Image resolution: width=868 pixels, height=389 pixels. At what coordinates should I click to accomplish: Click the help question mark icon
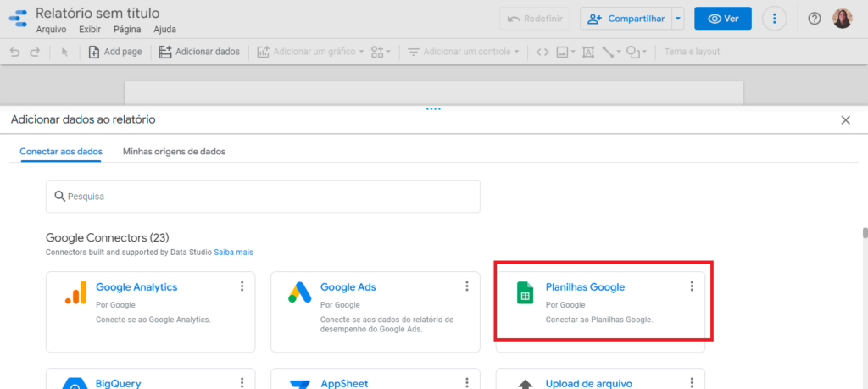814,19
